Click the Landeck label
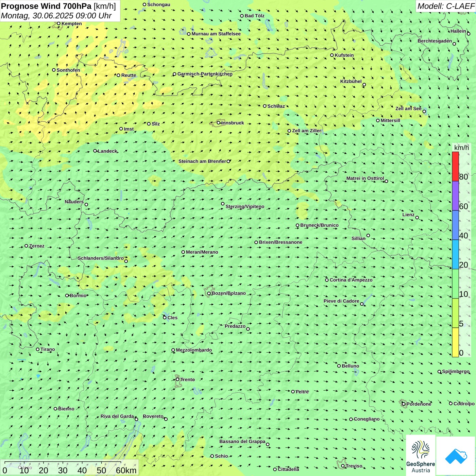 point(107,151)
